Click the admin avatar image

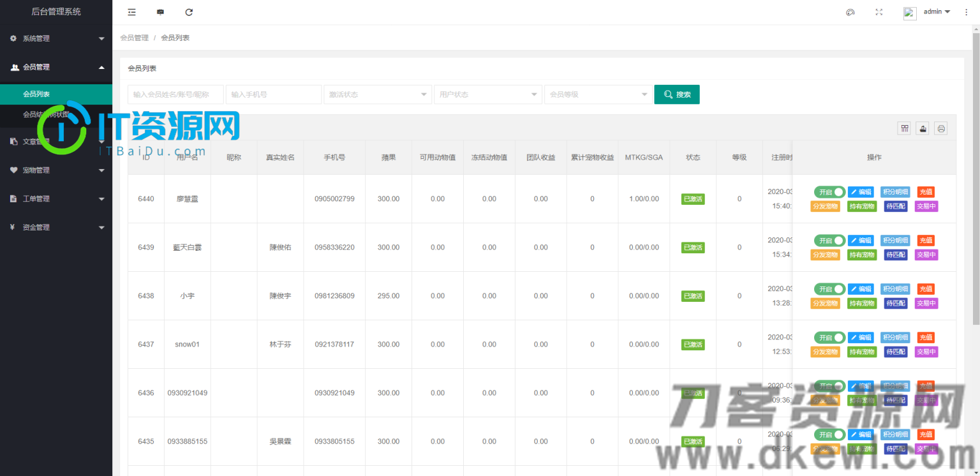[910, 13]
